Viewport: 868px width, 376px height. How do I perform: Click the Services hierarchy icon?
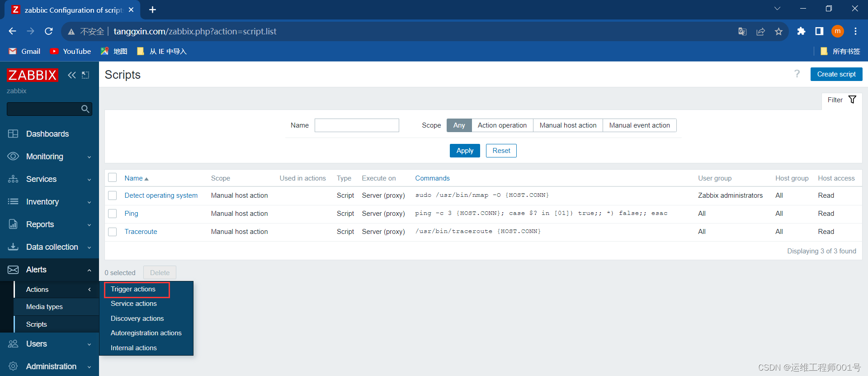click(x=13, y=179)
